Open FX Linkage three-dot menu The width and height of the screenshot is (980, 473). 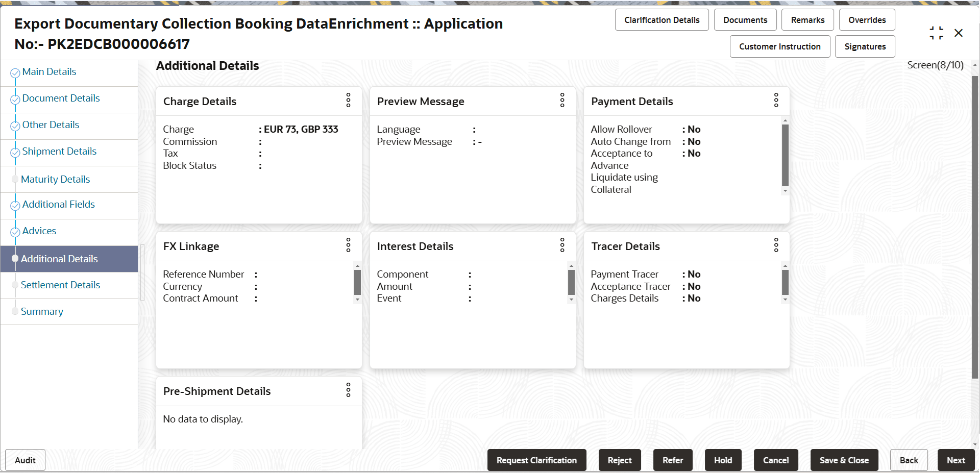349,245
